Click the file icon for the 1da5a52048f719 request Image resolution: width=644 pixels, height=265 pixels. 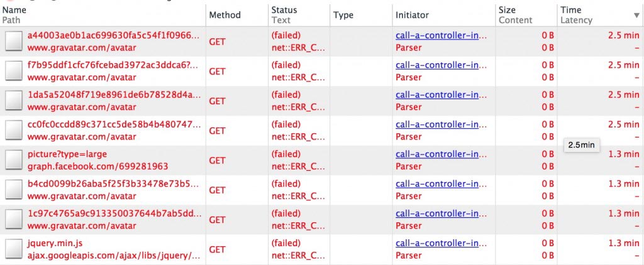14,101
